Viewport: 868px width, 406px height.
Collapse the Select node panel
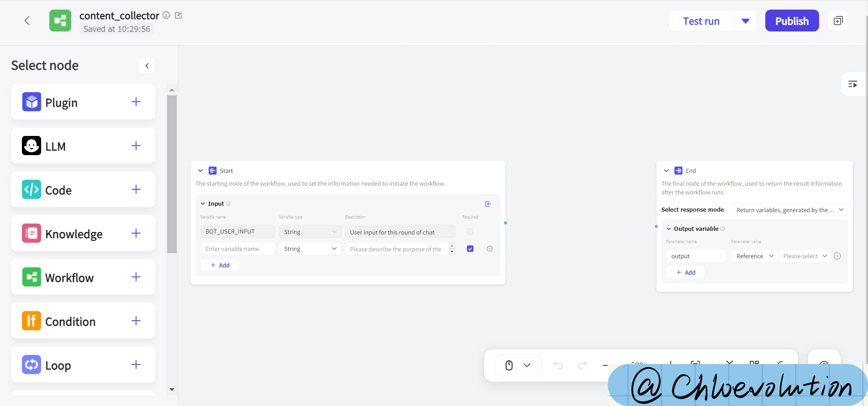click(x=147, y=66)
